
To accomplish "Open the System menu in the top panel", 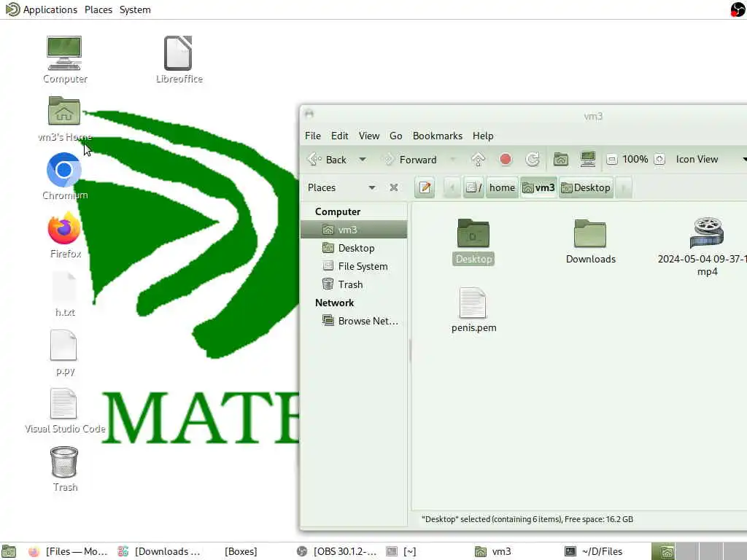I will click(135, 9).
